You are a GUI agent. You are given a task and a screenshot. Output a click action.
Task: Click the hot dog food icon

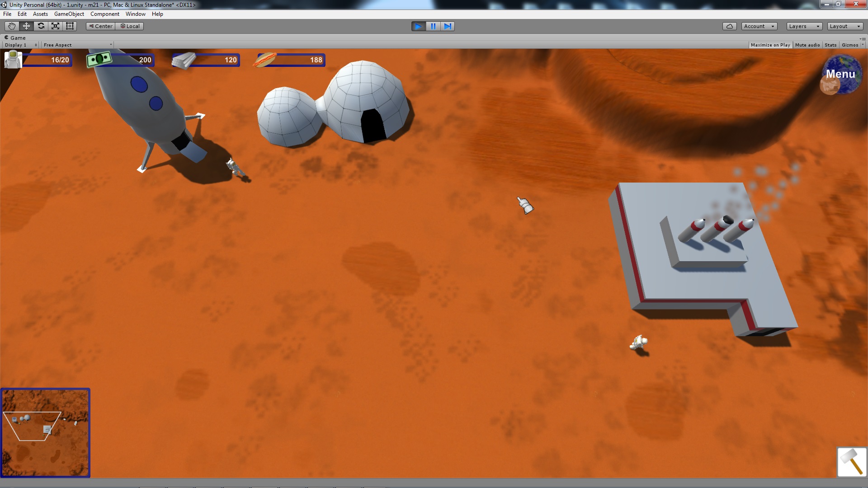[x=265, y=60]
